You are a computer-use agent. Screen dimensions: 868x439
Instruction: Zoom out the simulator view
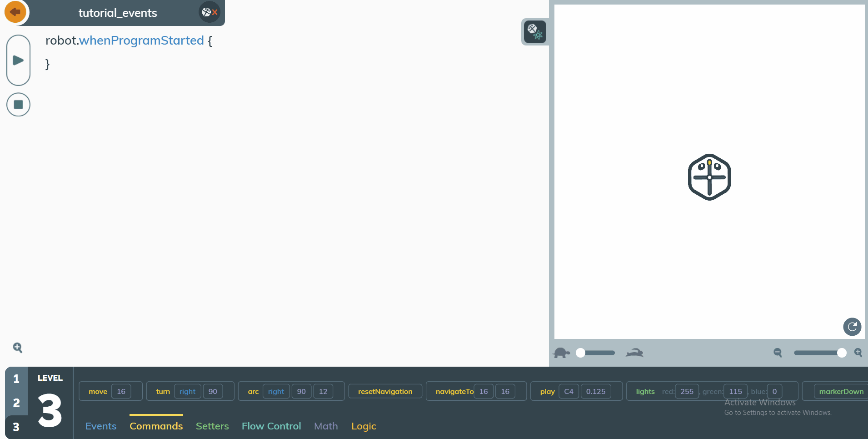(778, 353)
